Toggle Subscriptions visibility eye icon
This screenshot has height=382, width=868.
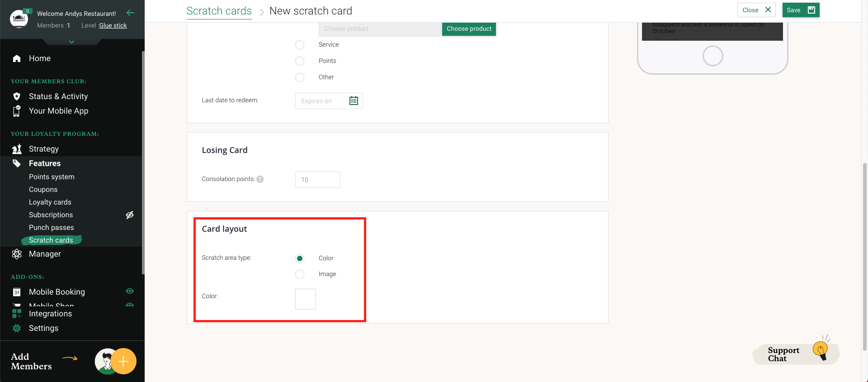click(x=130, y=215)
